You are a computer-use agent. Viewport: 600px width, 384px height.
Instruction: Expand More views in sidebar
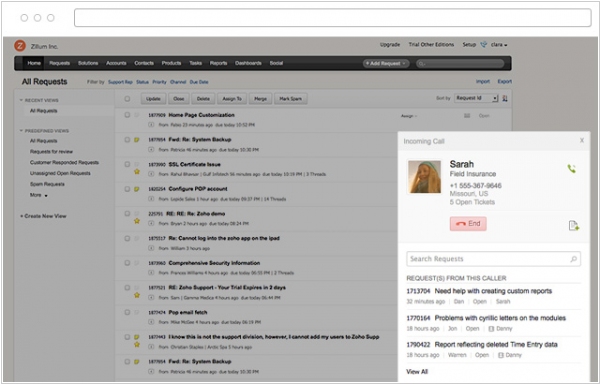39,195
